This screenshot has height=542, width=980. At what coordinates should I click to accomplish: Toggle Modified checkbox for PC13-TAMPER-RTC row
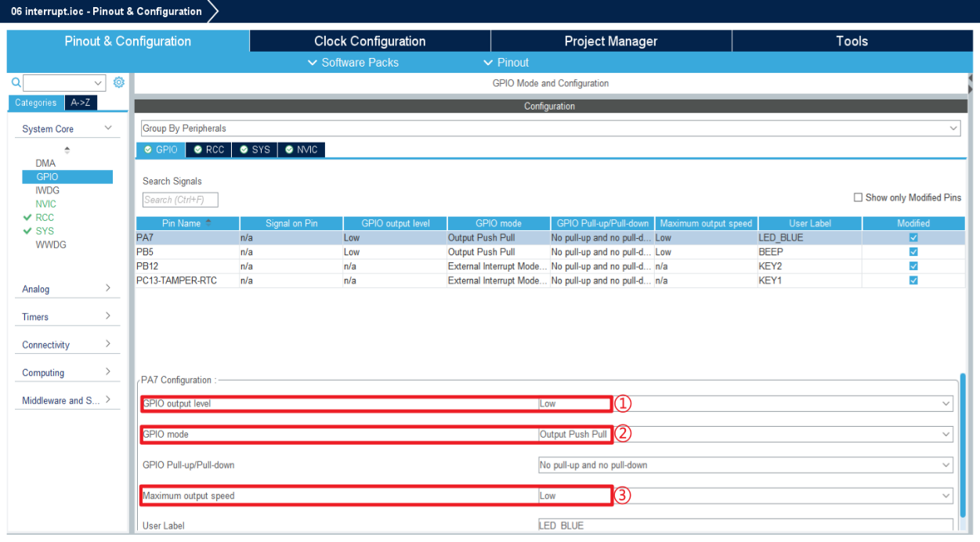click(913, 280)
